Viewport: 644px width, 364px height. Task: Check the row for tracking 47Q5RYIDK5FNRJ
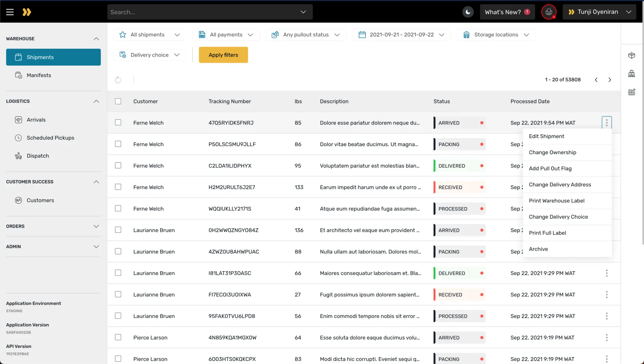[118, 122]
